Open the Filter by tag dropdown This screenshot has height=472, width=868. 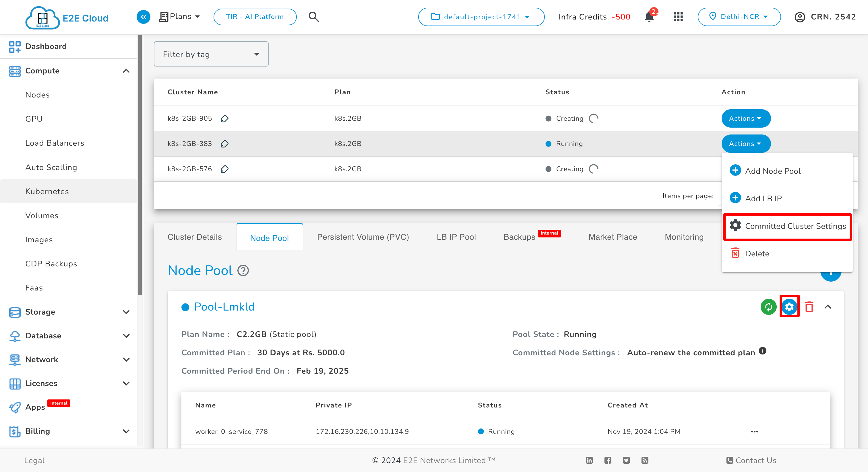[x=211, y=54]
